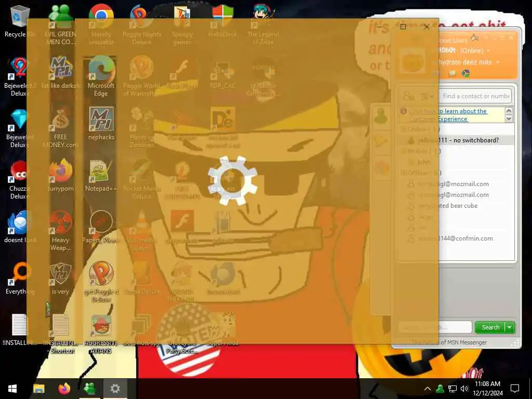Select the Thunderbird shortcut labeled doesnt load

[20, 227]
